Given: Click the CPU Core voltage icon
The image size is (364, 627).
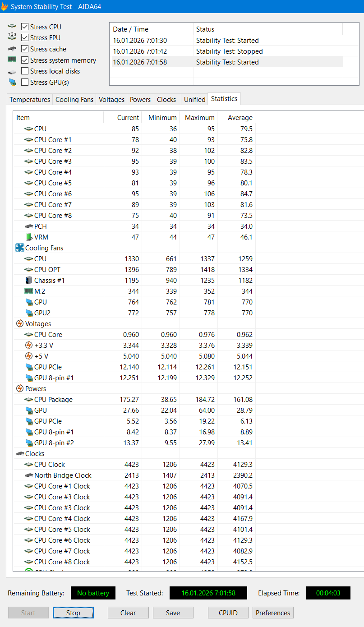Looking at the screenshot, I should click(x=29, y=335).
